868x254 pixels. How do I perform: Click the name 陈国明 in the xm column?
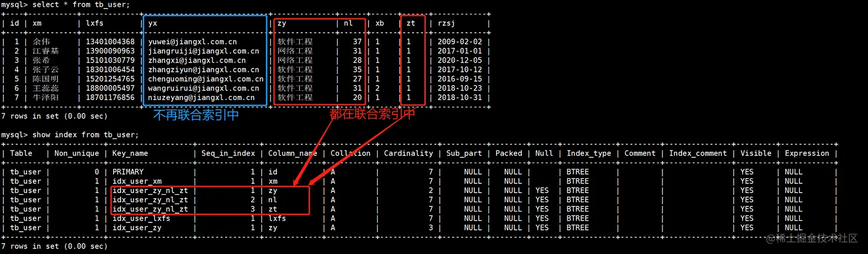coord(45,79)
